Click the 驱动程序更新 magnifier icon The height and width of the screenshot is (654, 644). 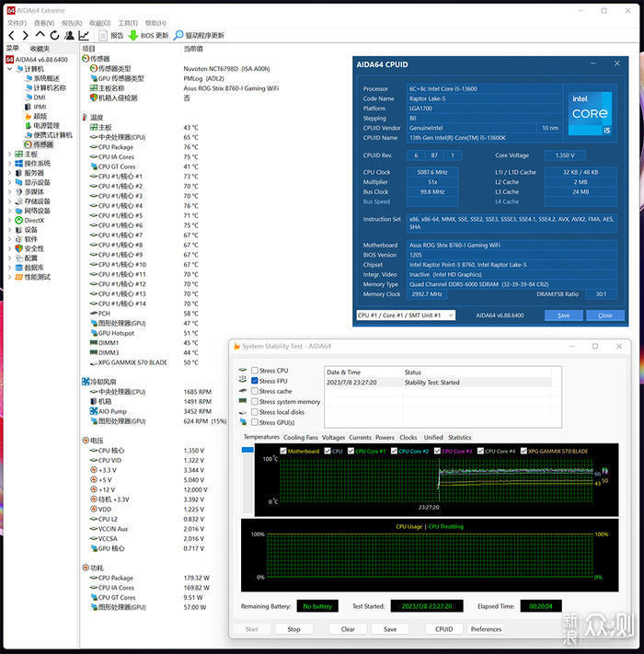point(180,36)
